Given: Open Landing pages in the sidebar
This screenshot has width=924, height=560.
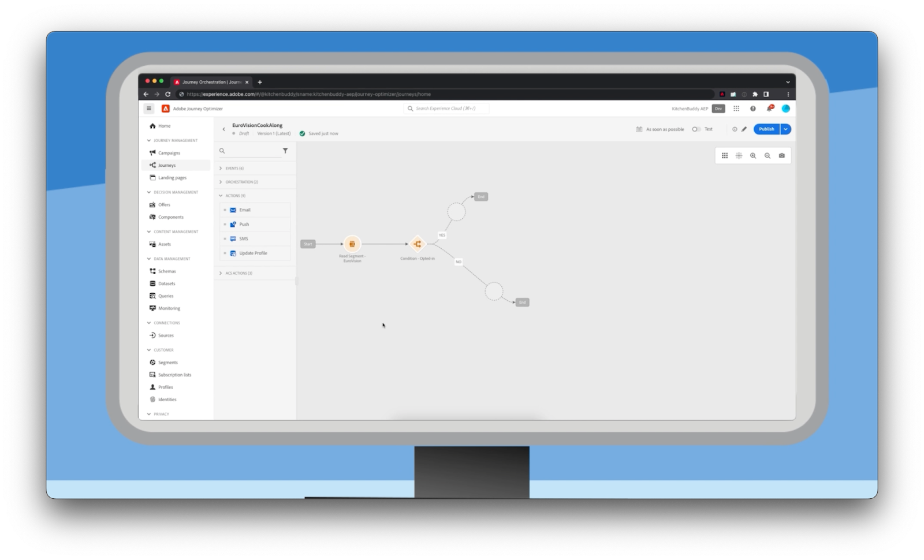Looking at the screenshot, I should pos(167,178).
